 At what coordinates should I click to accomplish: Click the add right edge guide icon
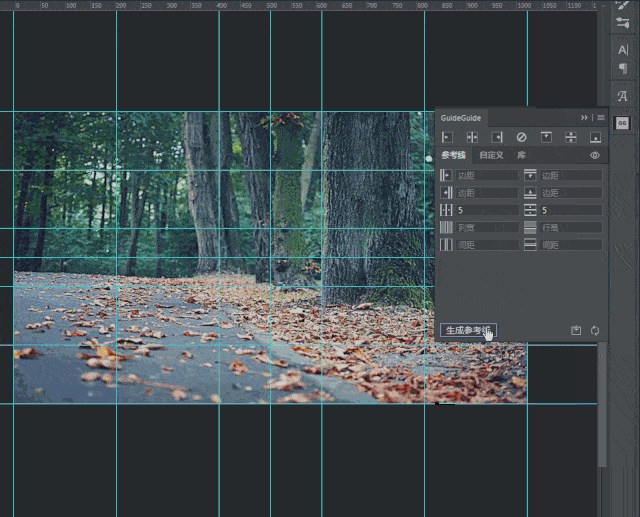[x=496, y=137]
